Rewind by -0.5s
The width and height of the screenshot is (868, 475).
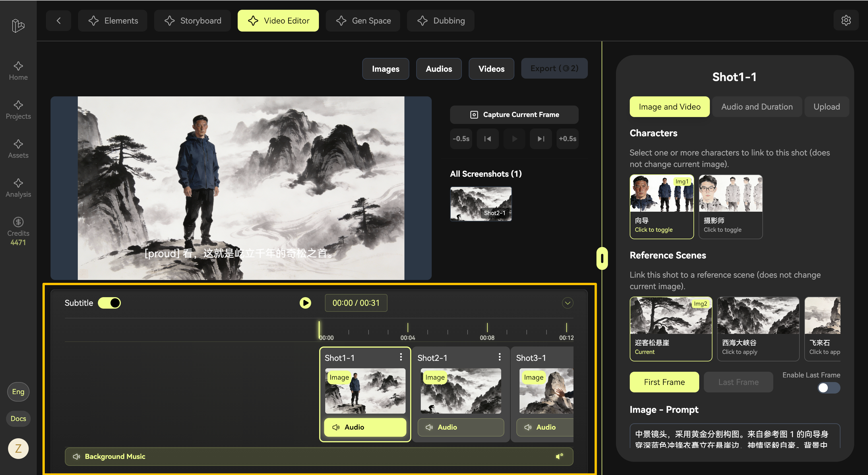(x=461, y=139)
